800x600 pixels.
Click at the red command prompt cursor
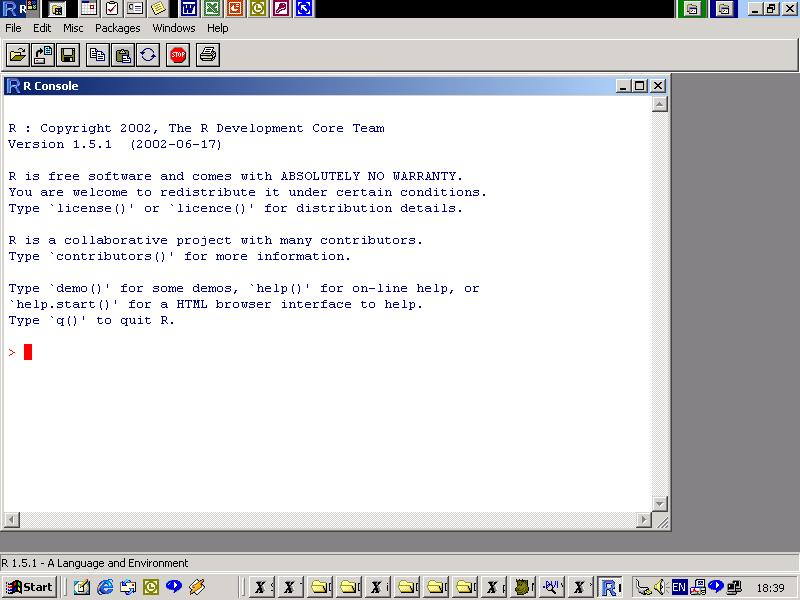[28, 352]
